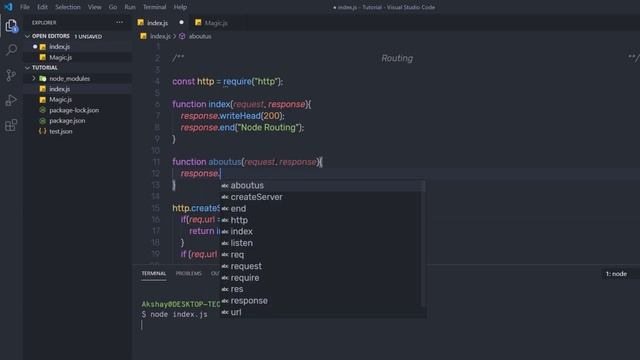Click 'writeHead' in the code
This screenshot has height=360, width=640.
[240, 116]
